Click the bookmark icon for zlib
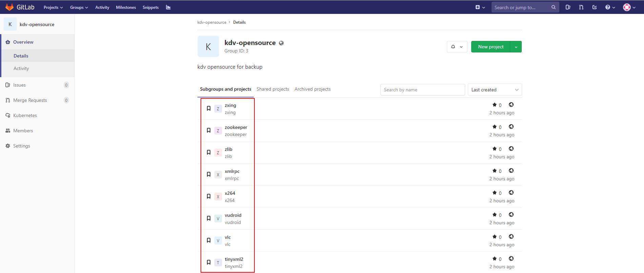The height and width of the screenshot is (273, 644). [209, 152]
